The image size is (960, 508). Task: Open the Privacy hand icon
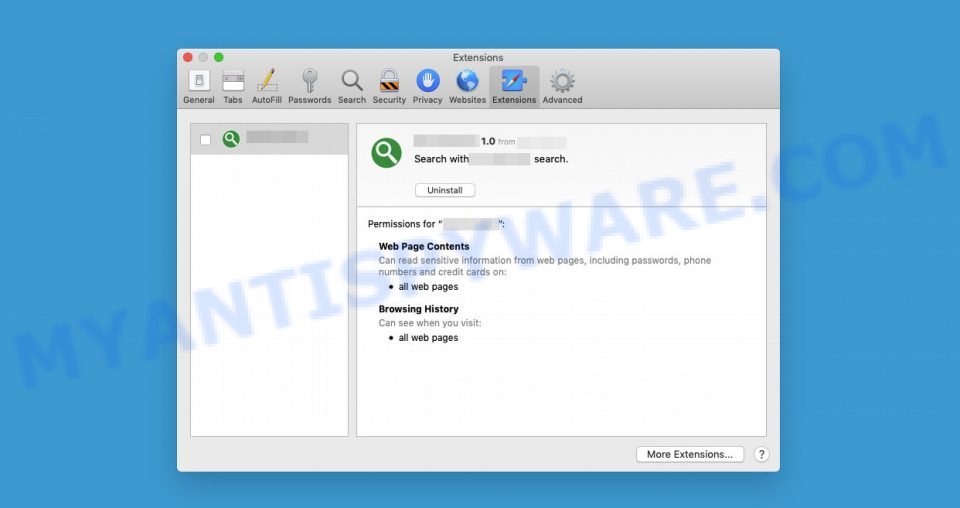tap(428, 81)
